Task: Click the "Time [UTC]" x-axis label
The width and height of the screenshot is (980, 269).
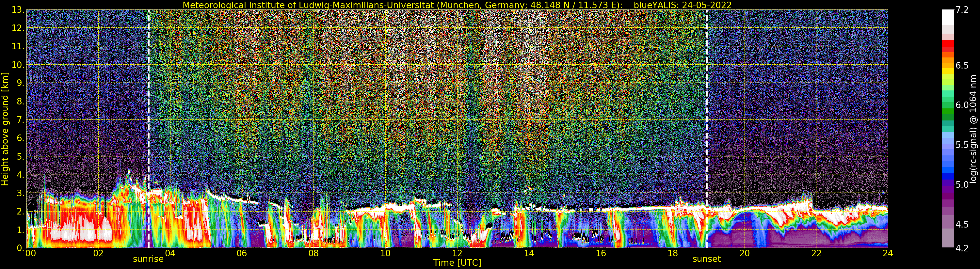Action: coord(457,263)
